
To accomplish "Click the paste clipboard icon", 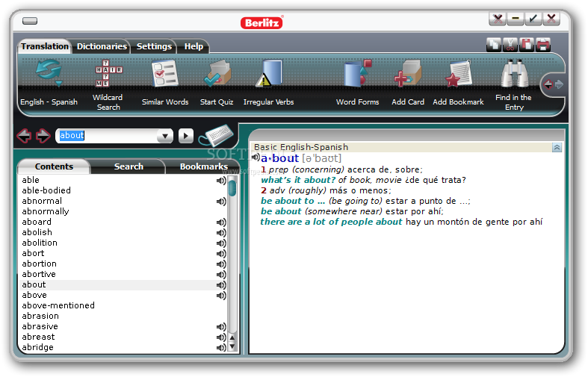I will point(527,45).
